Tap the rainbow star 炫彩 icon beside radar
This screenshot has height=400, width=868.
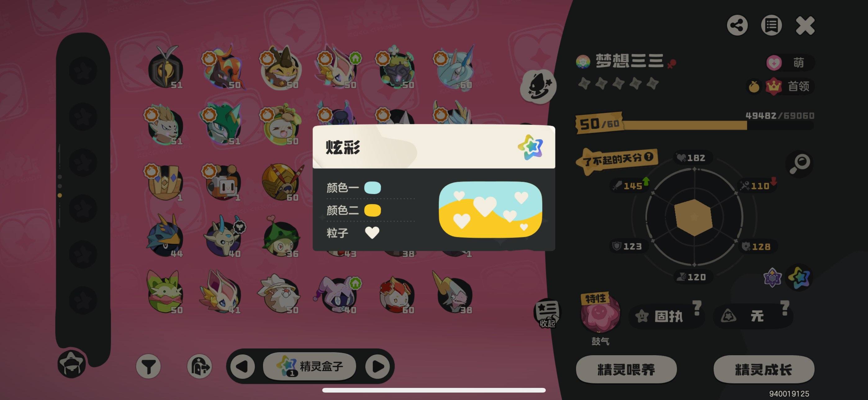[799, 278]
